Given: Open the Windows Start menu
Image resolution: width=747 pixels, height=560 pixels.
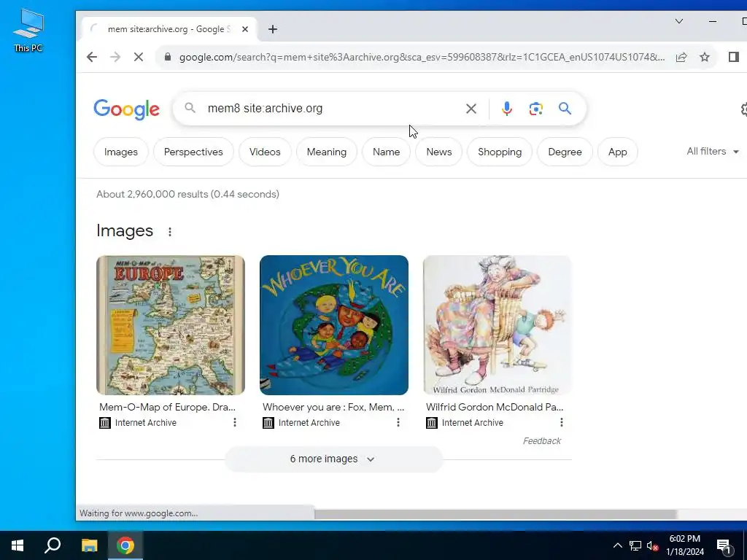Looking at the screenshot, I should pyautogui.click(x=18, y=545).
